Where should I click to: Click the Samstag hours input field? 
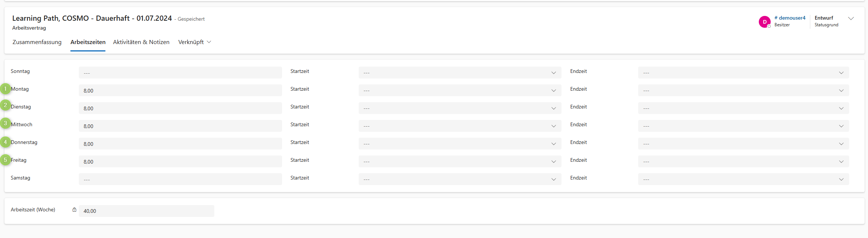tap(180, 180)
